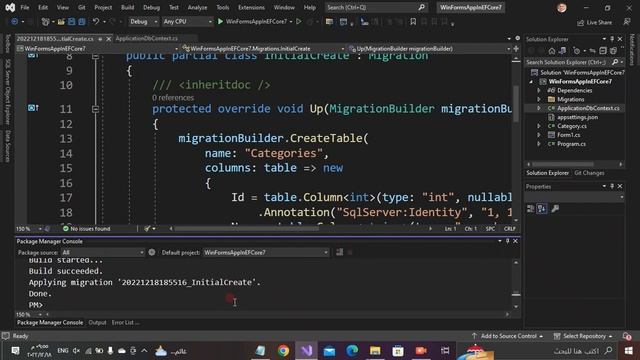The width and height of the screenshot is (640, 360).
Task: Click the Save file toolbar icon
Action: tap(71, 22)
